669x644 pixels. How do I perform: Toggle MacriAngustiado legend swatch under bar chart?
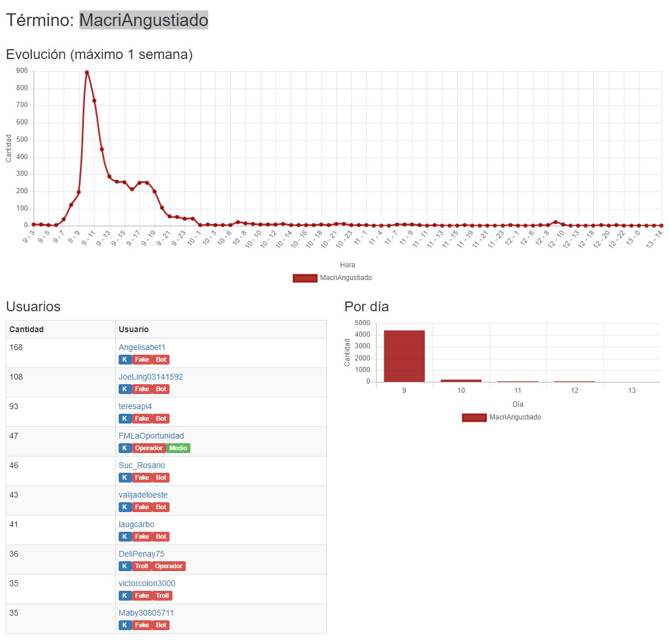click(x=474, y=418)
